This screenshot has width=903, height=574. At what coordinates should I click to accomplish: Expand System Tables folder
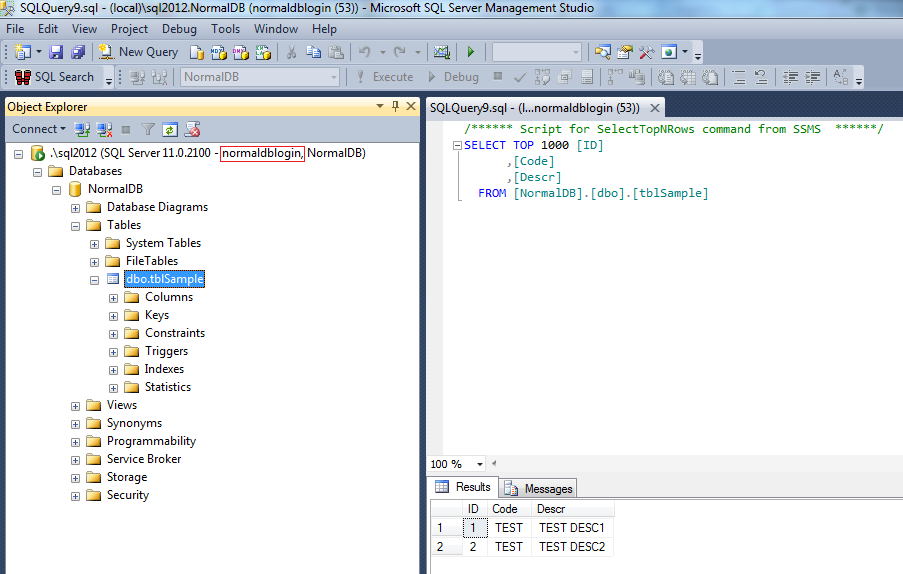pos(94,244)
